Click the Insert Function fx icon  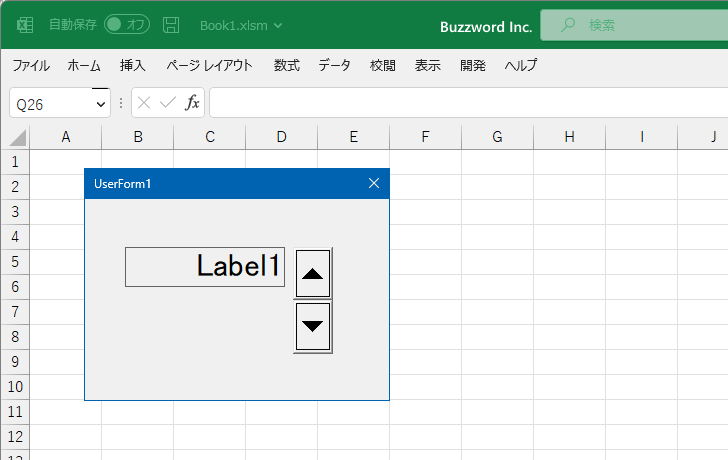tap(192, 103)
